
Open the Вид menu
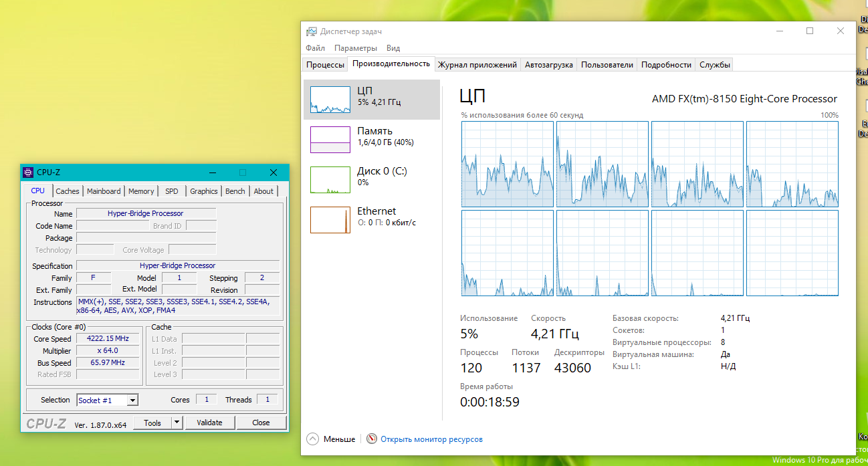point(393,48)
